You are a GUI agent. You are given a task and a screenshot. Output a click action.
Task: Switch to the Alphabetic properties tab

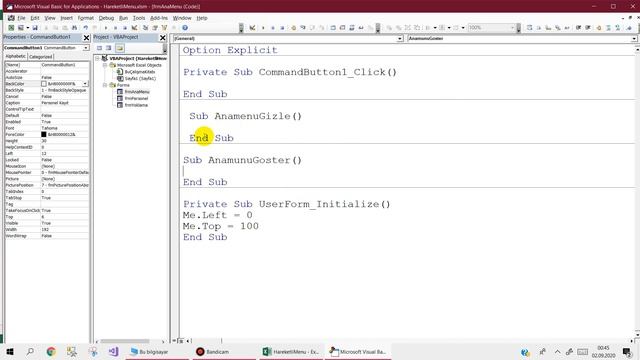pos(16,56)
